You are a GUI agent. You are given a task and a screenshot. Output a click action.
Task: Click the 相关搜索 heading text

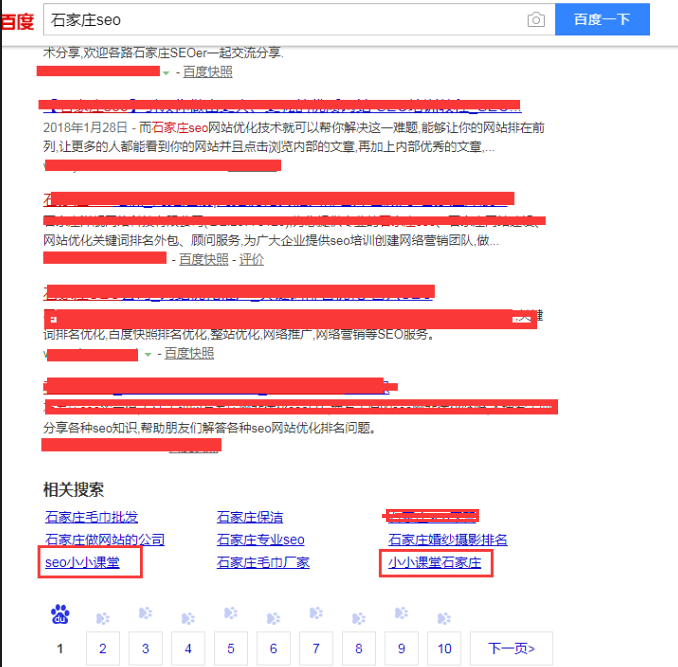pos(74,489)
